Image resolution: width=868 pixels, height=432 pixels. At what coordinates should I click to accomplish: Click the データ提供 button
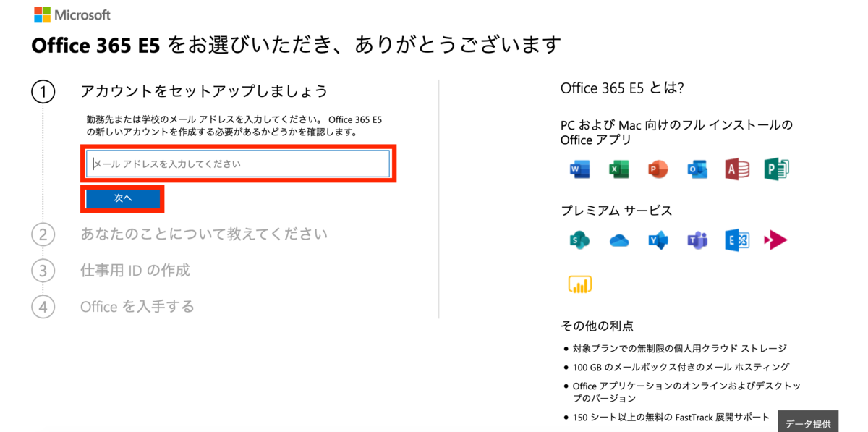click(808, 423)
